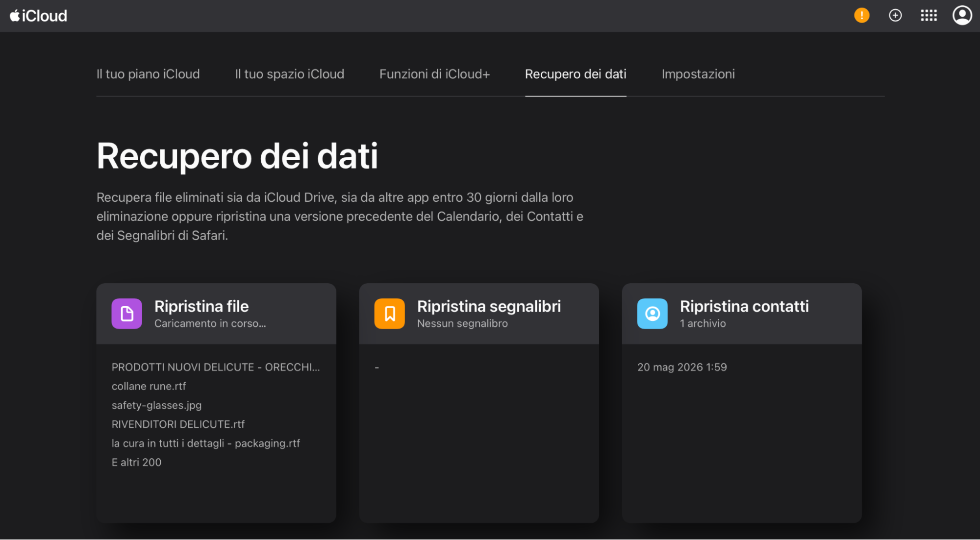
Task: Open the Ripristina segnalibri card title
Action: coord(489,306)
